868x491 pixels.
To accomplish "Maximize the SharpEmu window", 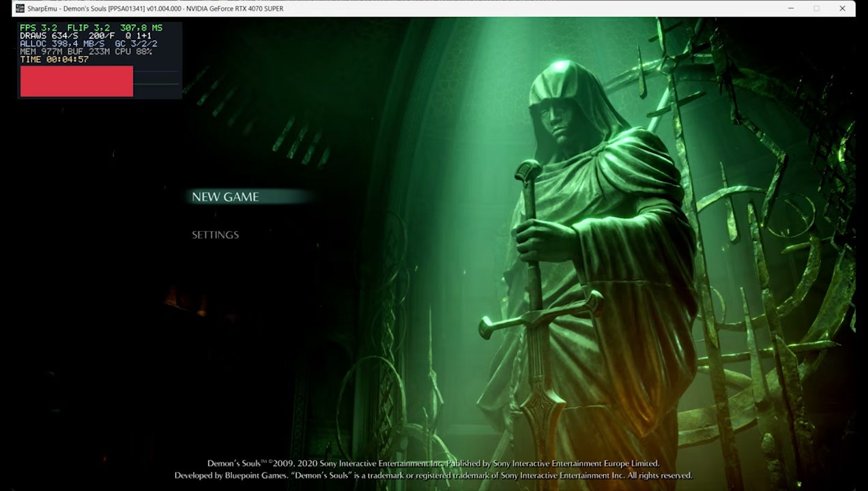I will 816,8.
